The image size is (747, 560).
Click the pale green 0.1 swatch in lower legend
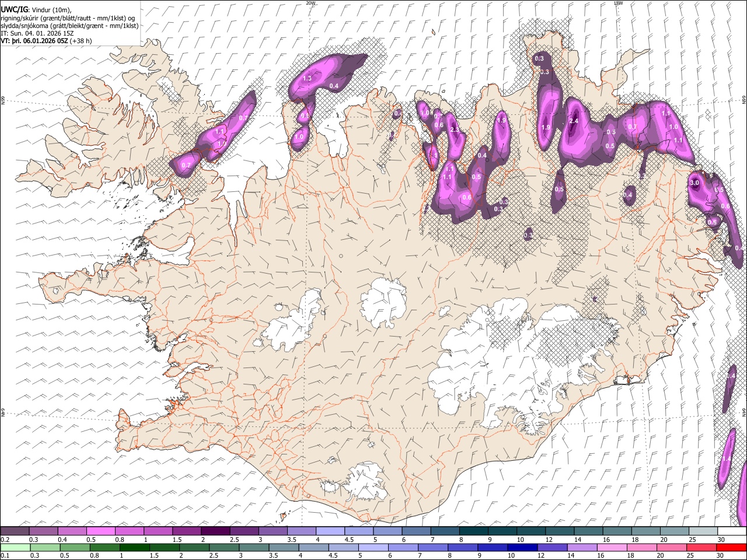(16, 547)
